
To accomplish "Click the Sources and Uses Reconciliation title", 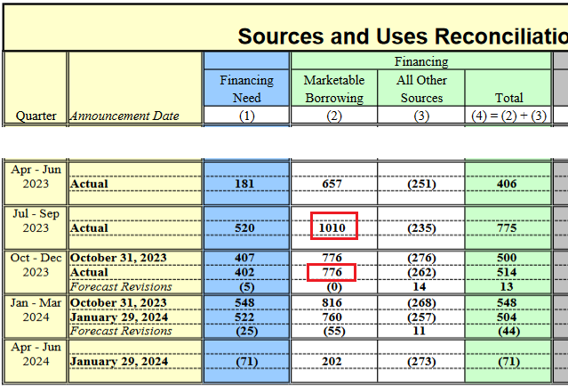I will click(x=402, y=36).
